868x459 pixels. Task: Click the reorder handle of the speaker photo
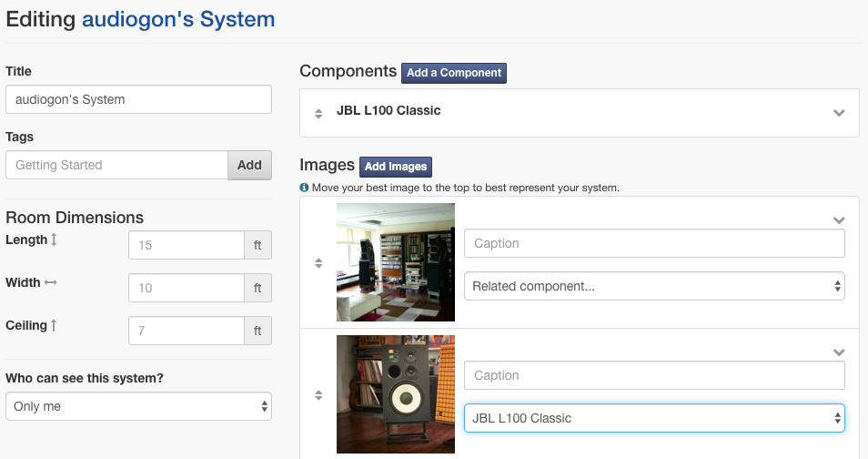pyautogui.click(x=318, y=395)
